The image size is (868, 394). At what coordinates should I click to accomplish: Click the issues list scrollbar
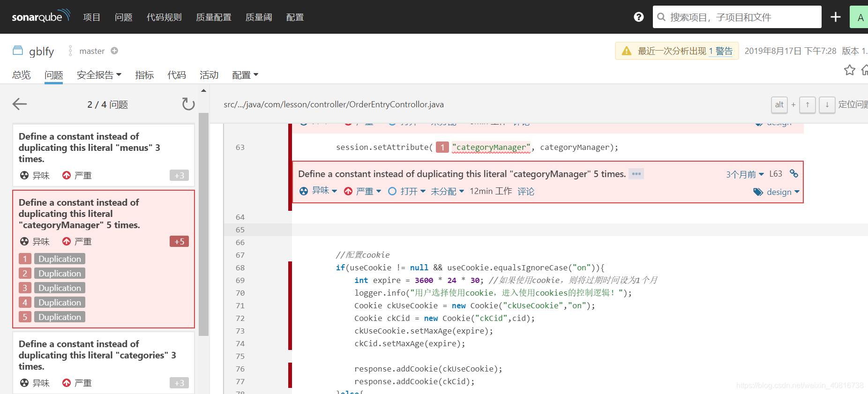[203, 224]
